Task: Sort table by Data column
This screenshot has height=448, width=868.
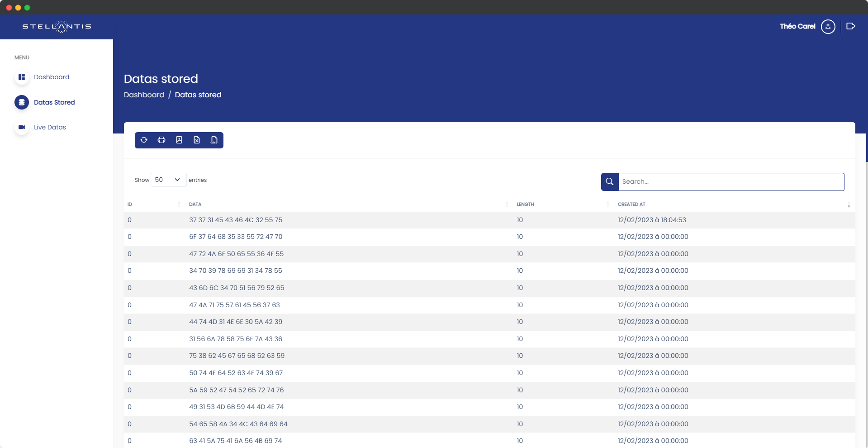Action: click(x=195, y=205)
